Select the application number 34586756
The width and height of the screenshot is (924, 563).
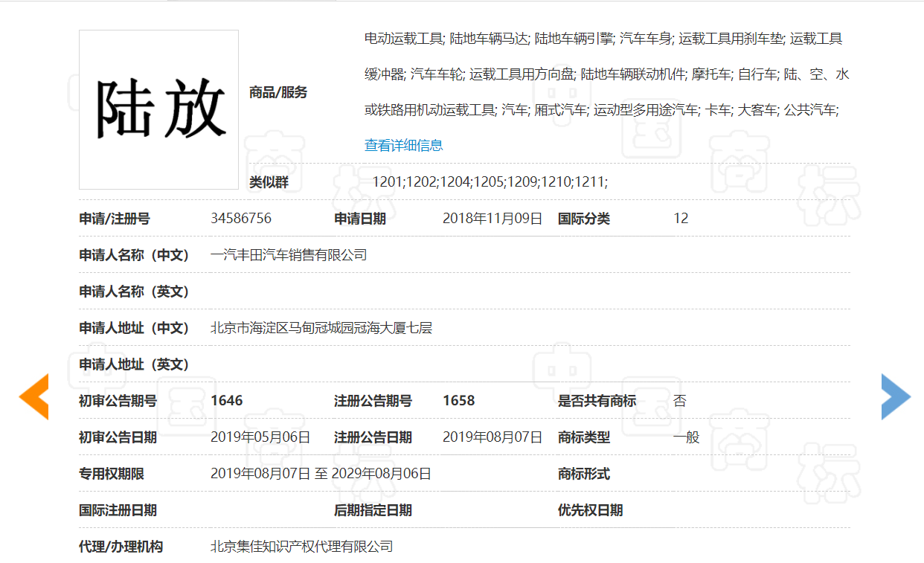(241, 219)
